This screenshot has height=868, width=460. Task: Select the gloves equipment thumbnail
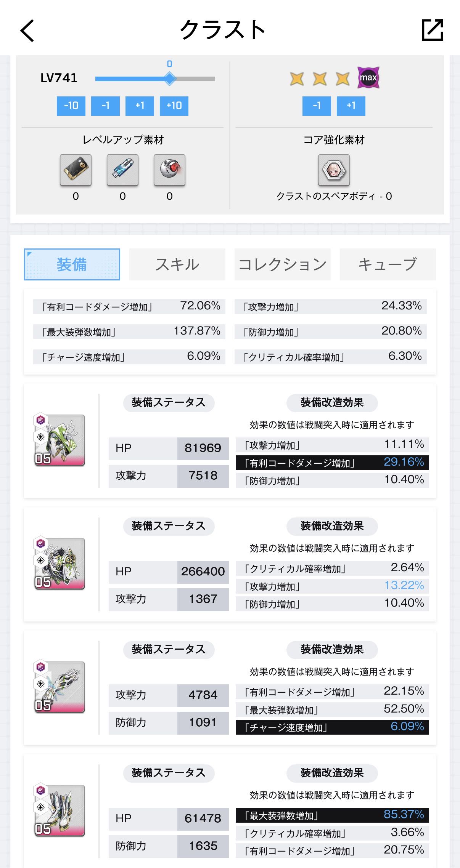(x=60, y=687)
